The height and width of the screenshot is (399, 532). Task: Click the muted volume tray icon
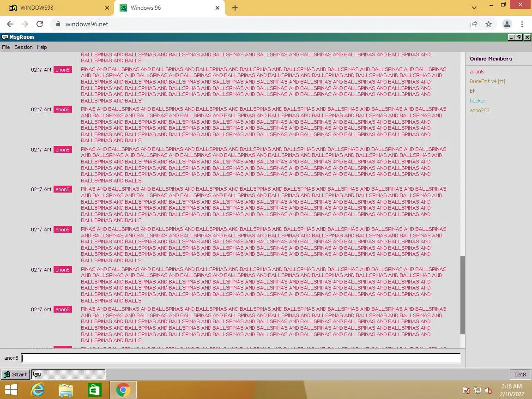[489, 391]
